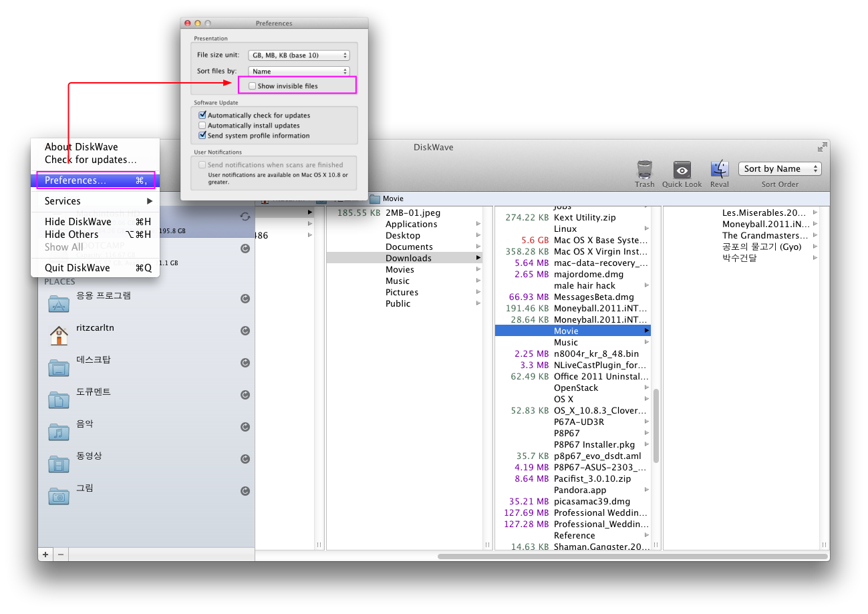Click the Movie folder icon in path bar
The width and height of the screenshot is (868, 614).
tap(374, 198)
